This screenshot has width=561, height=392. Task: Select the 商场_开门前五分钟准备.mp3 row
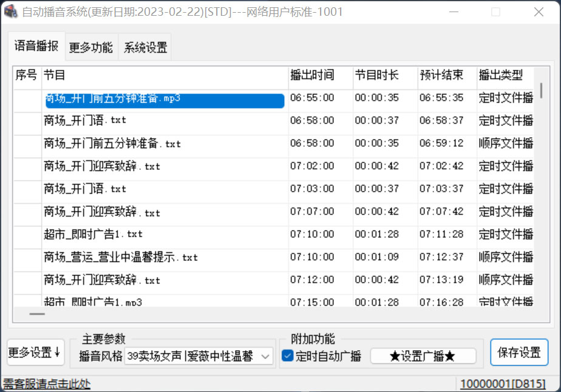[165, 100]
